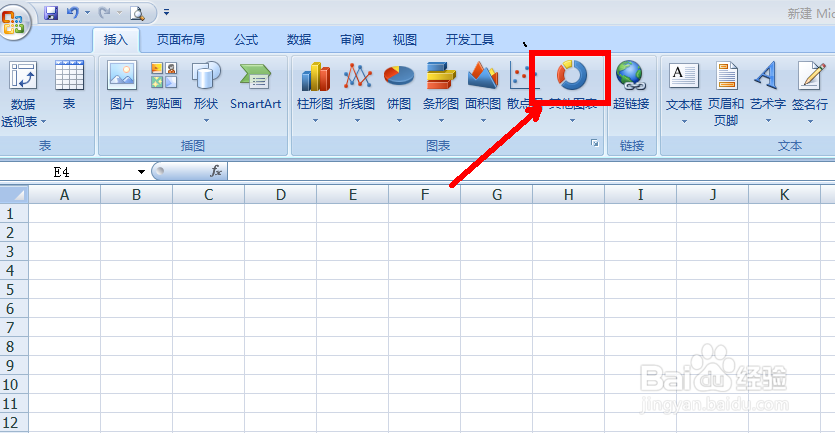Open the 形状 shapes gallery
835x433 pixels.
[206, 92]
